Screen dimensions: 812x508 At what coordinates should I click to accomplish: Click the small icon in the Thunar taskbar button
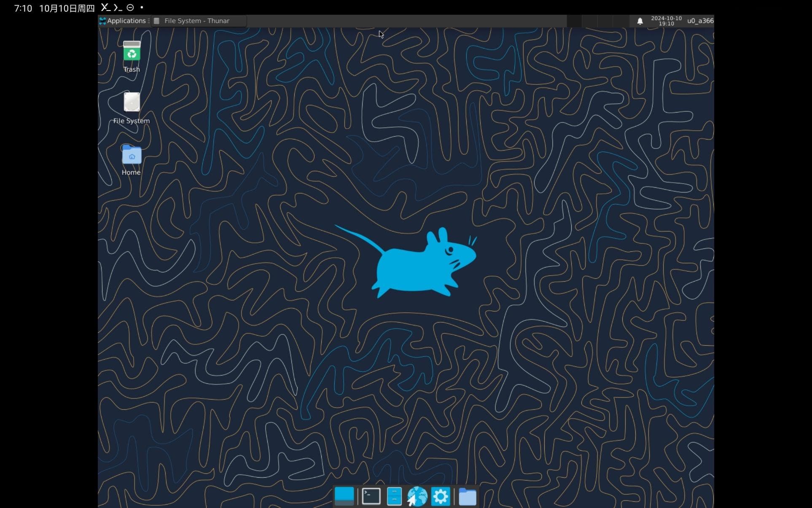tap(156, 21)
